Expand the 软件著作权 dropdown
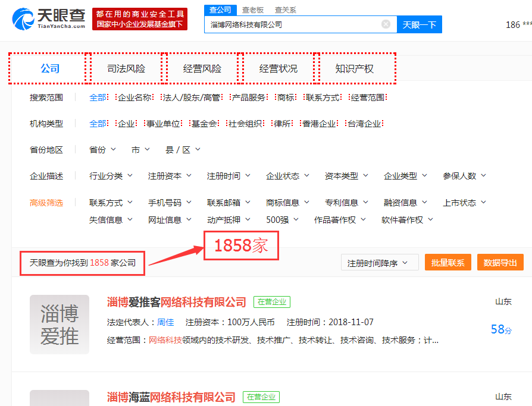The image size is (532, 406). [x=407, y=220]
